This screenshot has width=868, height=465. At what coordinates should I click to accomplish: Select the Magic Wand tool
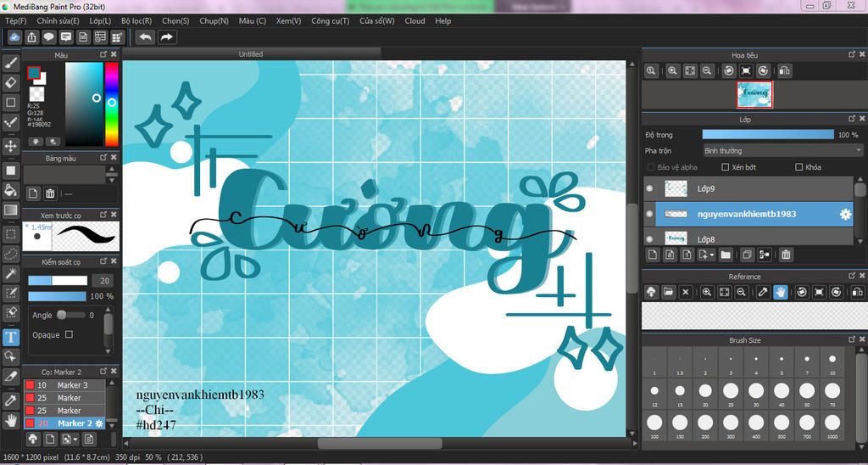click(11, 272)
